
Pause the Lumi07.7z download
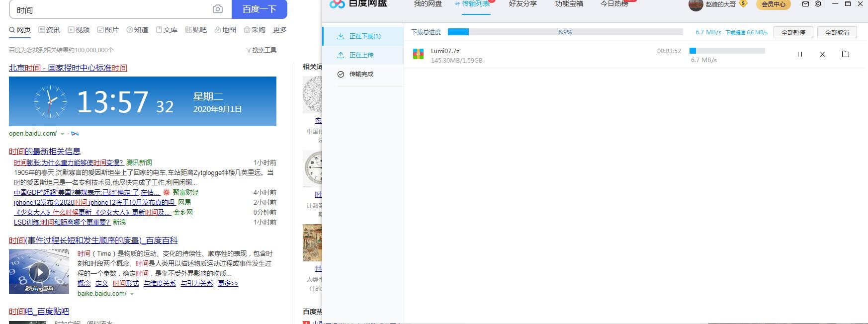tap(799, 54)
